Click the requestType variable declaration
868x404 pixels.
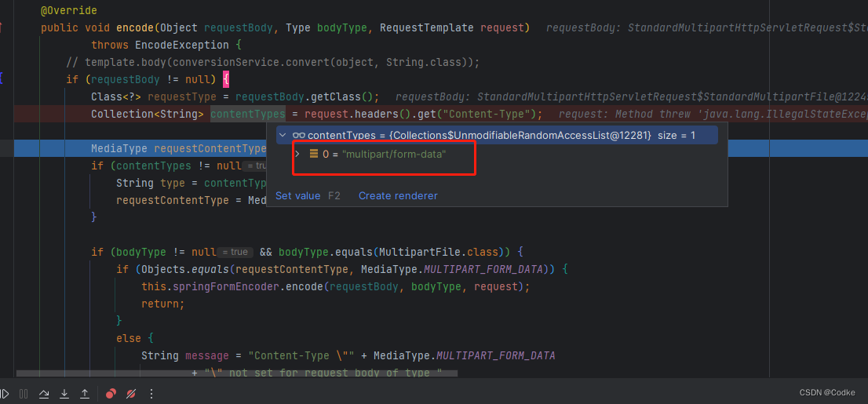[x=182, y=96]
